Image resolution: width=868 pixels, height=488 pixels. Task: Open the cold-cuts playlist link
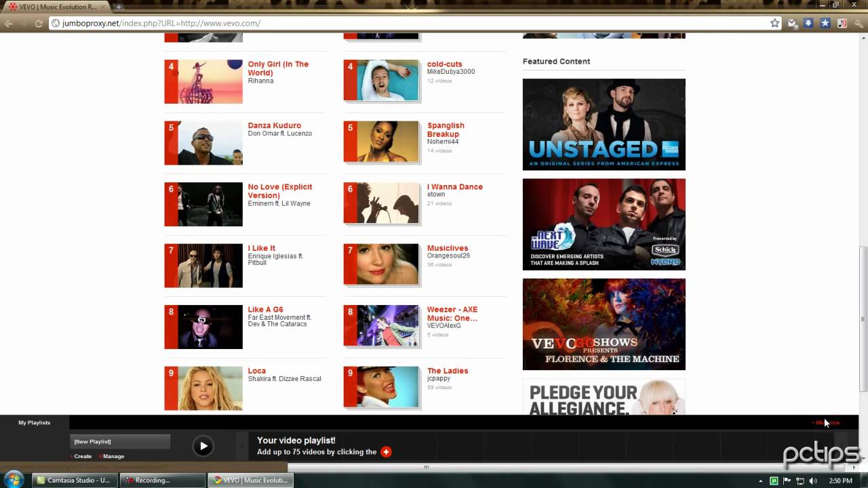pos(445,64)
